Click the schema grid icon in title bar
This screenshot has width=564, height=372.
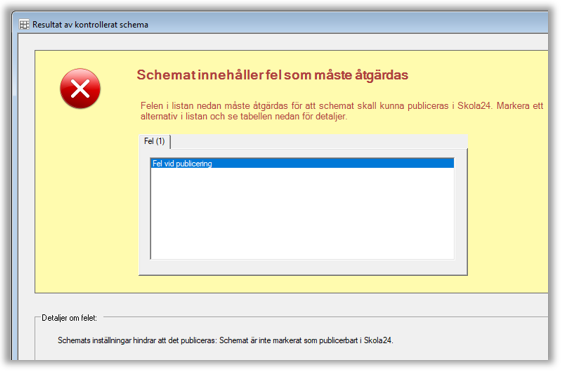click(x=24, y=24)
